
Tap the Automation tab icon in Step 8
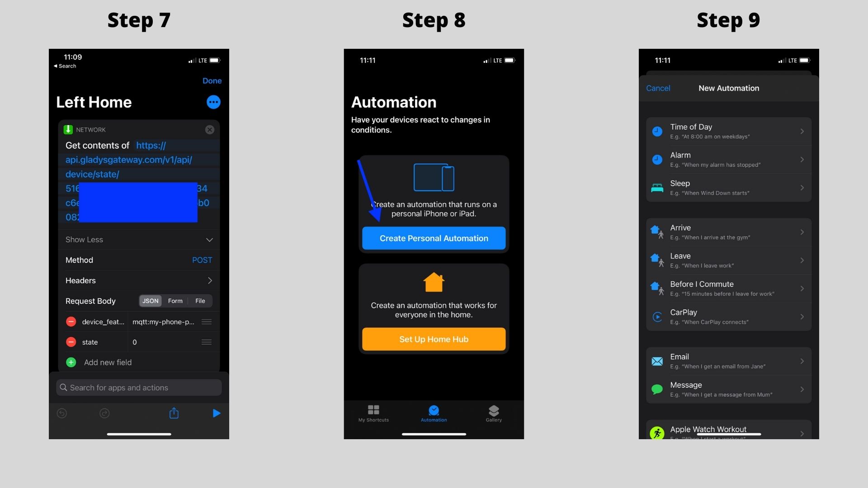point(434,410)
